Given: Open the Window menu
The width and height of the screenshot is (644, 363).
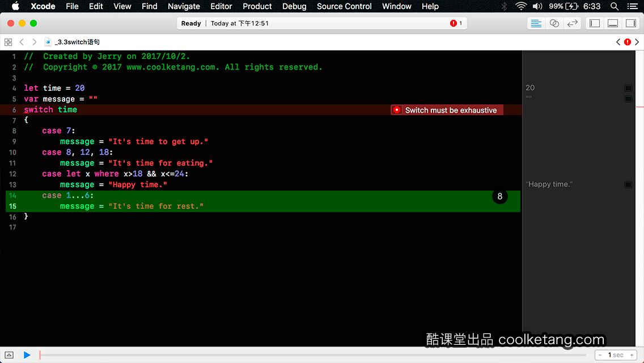Looking at the screenshot, I should click(x=396, y=6).
